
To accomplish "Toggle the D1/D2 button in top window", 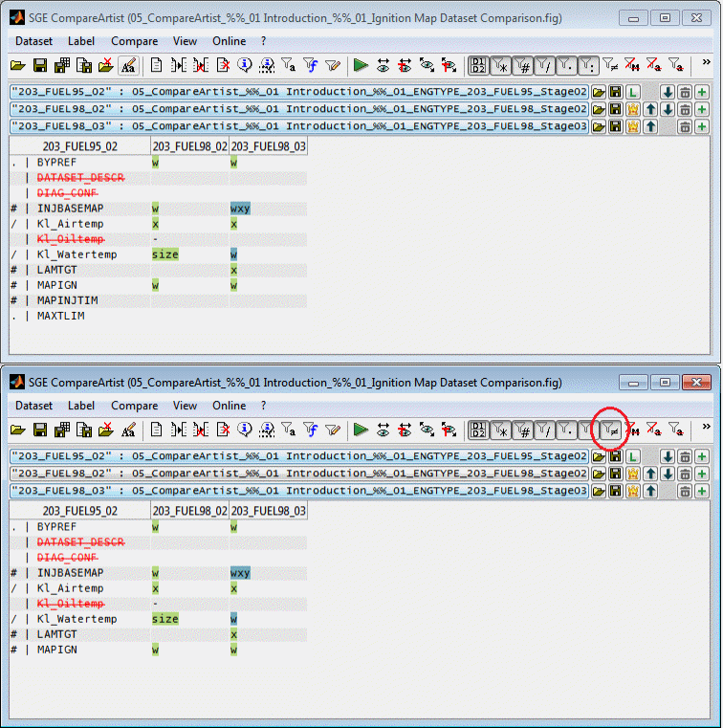I will coord(478,65).
